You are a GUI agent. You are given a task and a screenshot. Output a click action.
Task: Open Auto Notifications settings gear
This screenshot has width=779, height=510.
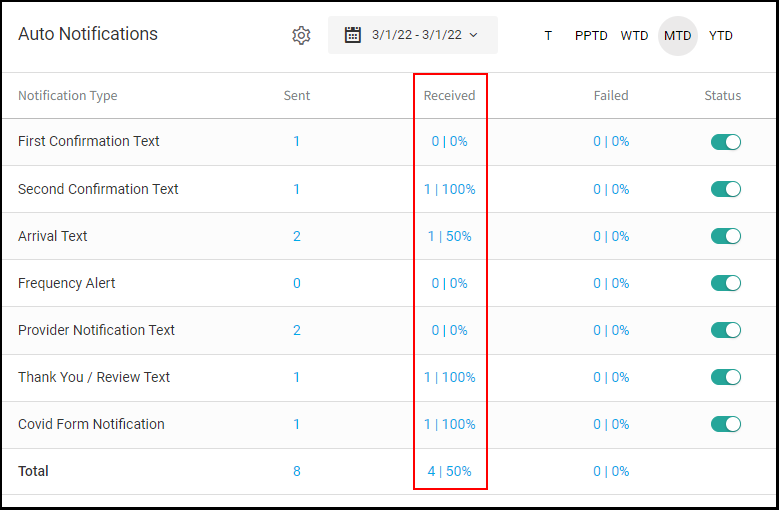click(x=301, y=35)
